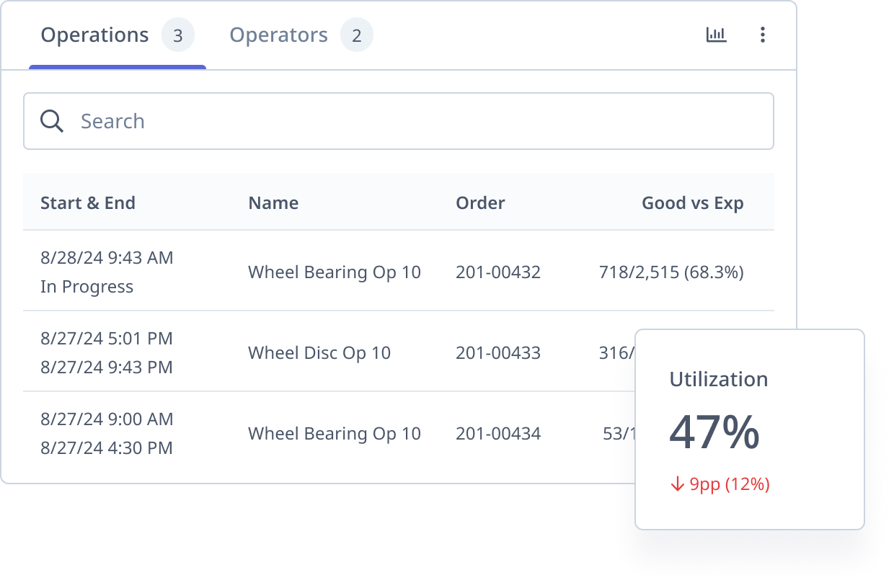Sort by the Good vs Exp column
The width and height of the screenshot is (894, 588).
point(693,202)
